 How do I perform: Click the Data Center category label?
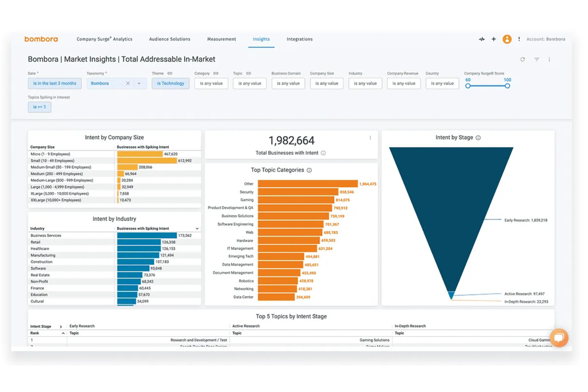tap(243, 297)
